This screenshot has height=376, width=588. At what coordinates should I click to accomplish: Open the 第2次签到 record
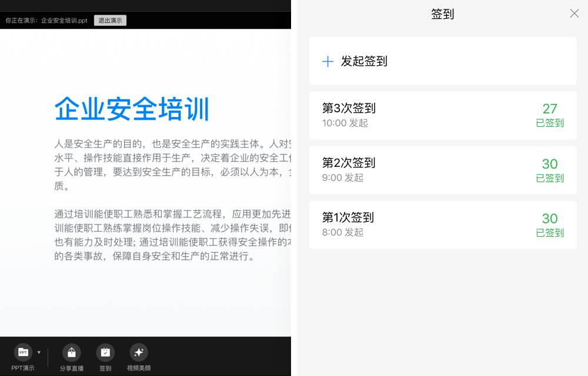[443, 170]
